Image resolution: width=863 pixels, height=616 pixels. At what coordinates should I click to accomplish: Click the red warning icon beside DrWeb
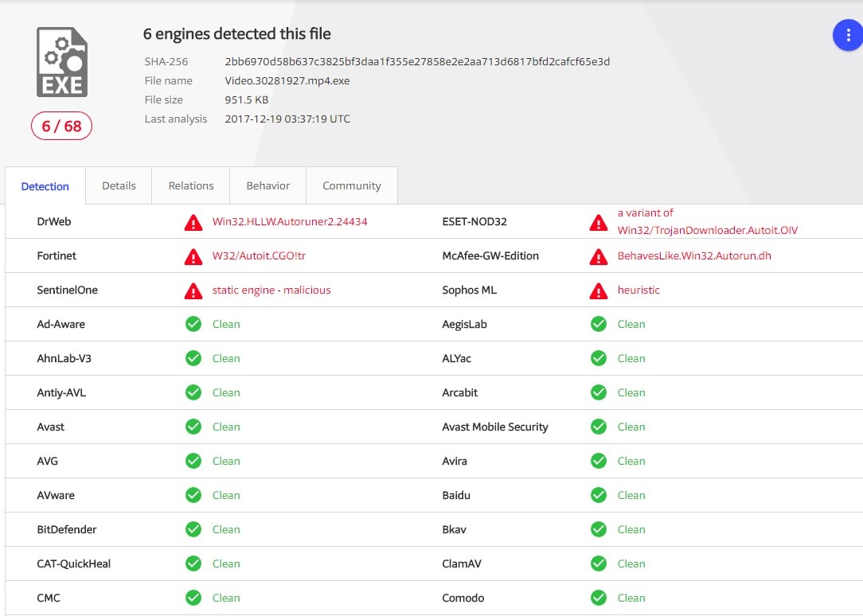click(193, 222)
